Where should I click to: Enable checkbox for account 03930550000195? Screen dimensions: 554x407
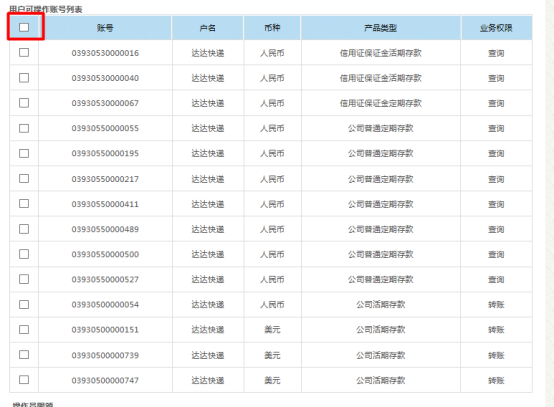pyautogui.click(x=24, y=153)
